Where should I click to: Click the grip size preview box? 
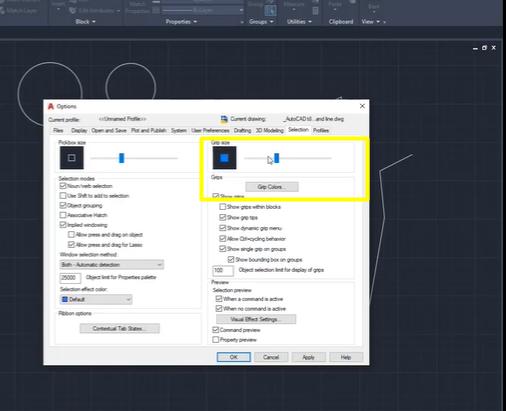(224, 158)
